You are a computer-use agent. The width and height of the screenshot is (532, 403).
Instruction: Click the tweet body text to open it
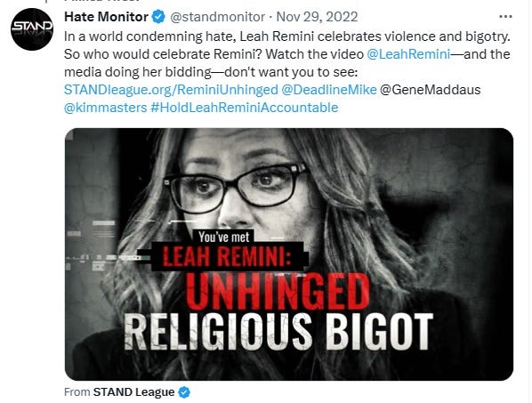[x=286, y=54]
